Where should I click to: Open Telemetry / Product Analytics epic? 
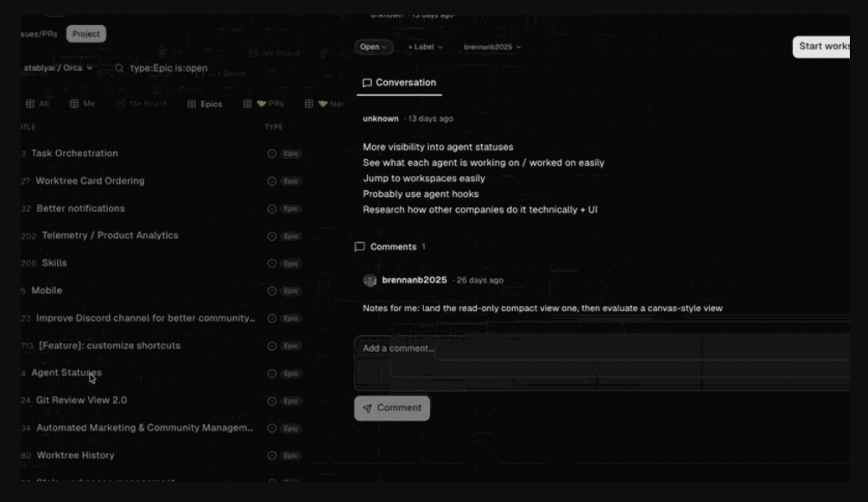110,236
